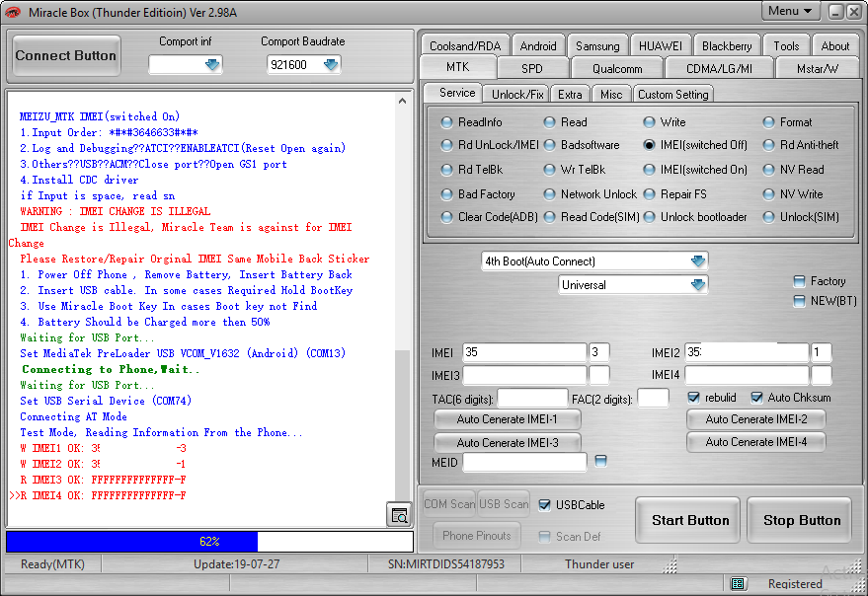Open the HUAWEI tab

[x=661, y=46]
